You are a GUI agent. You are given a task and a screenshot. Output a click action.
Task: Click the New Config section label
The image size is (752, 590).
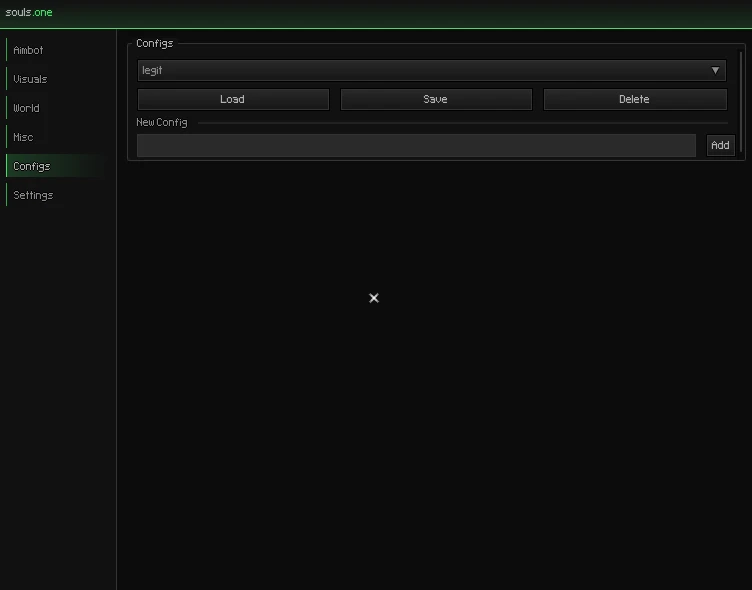[x=162, y=122]
